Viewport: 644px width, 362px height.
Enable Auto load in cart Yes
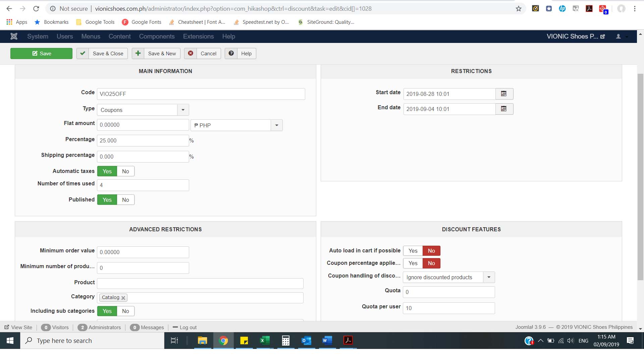coord(413,251)
